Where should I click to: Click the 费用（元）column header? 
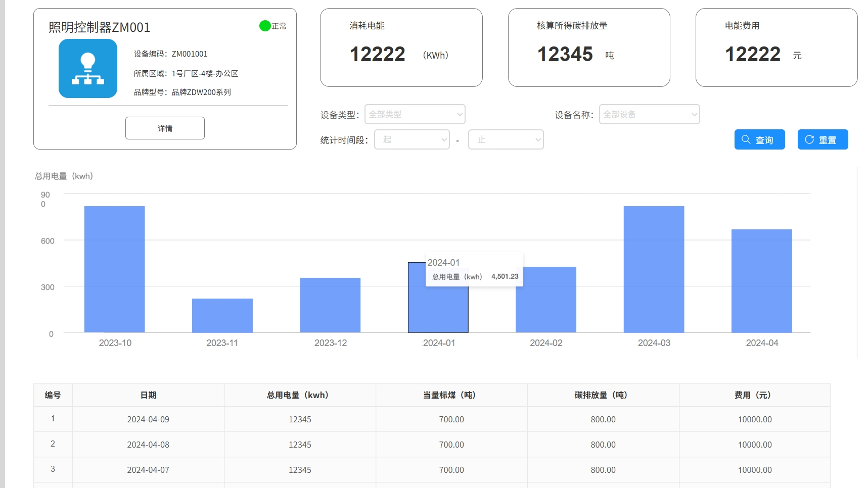[x=754, y=395]
